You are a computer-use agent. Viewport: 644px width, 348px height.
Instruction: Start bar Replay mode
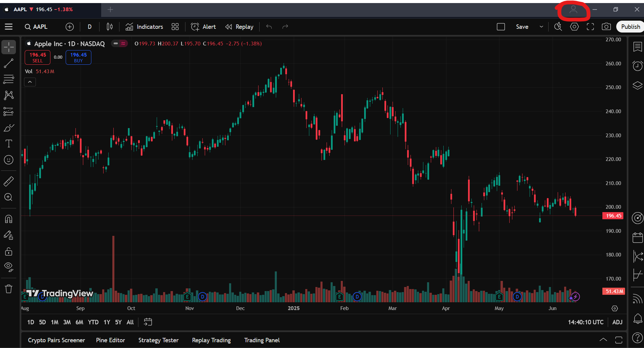[x=239, y=27]
